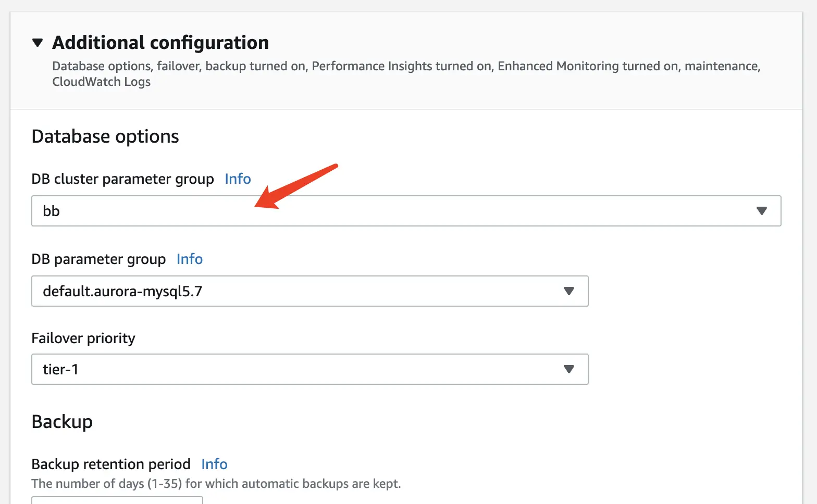Click the Additional configuration summary description text
The width and height of the screenshot is (817, 504).
[406, 67]
